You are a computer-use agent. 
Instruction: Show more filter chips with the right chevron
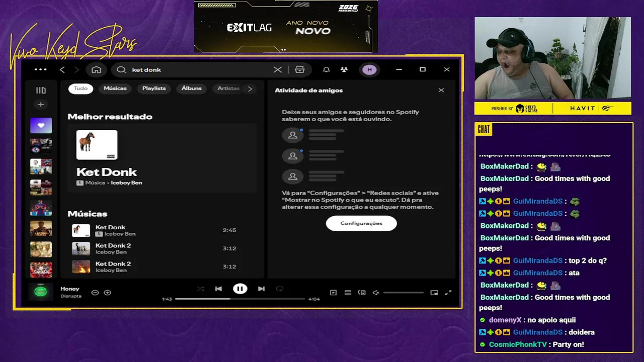(x=250, y=89)
